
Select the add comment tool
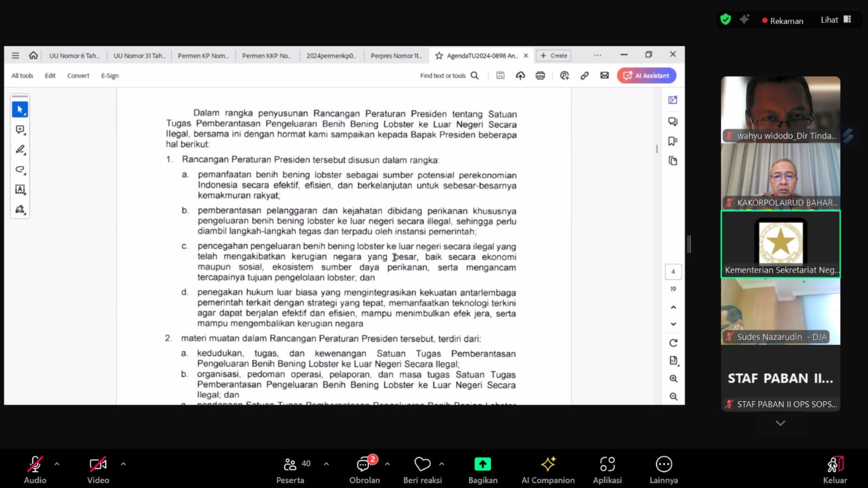pos(20,130)
